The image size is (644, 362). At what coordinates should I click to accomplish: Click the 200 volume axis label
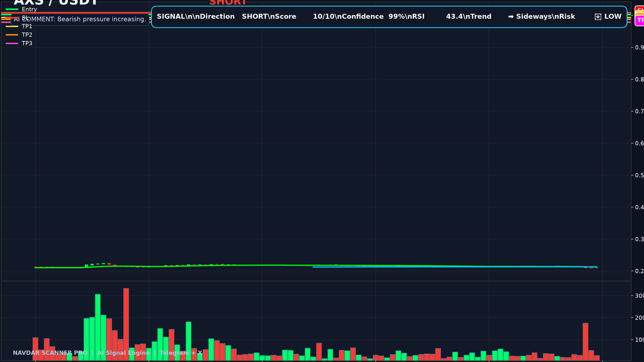tap(640, 318)
